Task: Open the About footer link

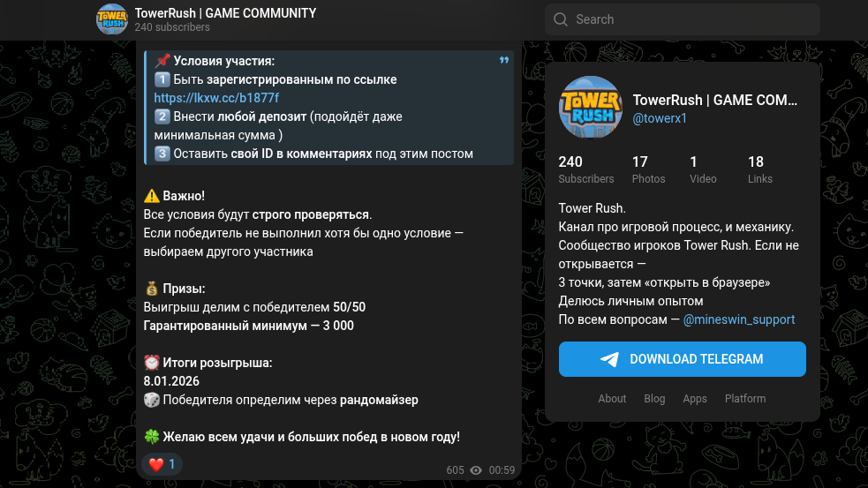Action: 612,398
